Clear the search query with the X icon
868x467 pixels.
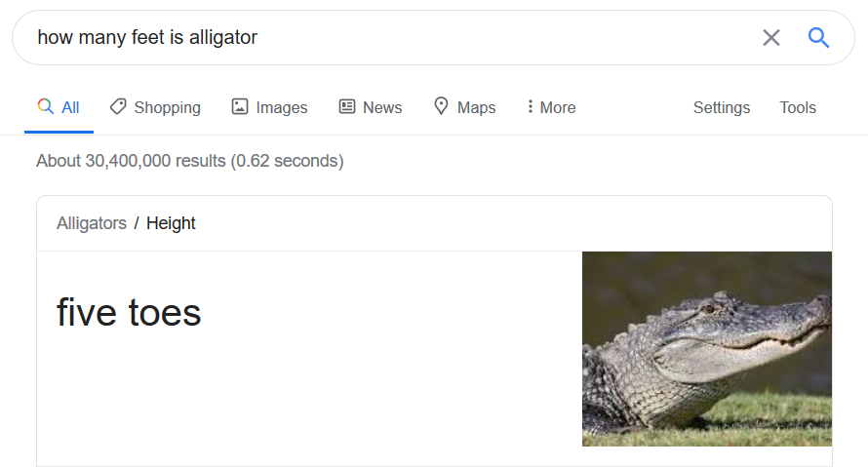point(771,38)
